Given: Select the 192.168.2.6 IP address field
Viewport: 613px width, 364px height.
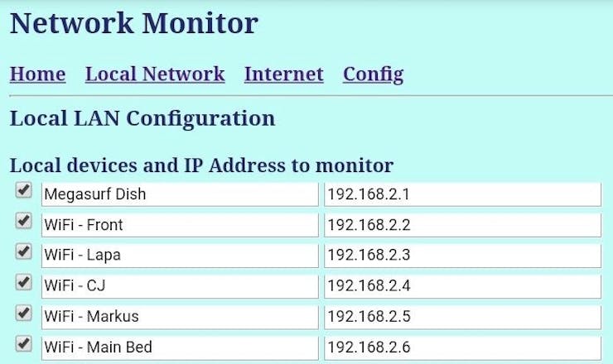Looking at the screenshot, I should (x=462, y=347).
